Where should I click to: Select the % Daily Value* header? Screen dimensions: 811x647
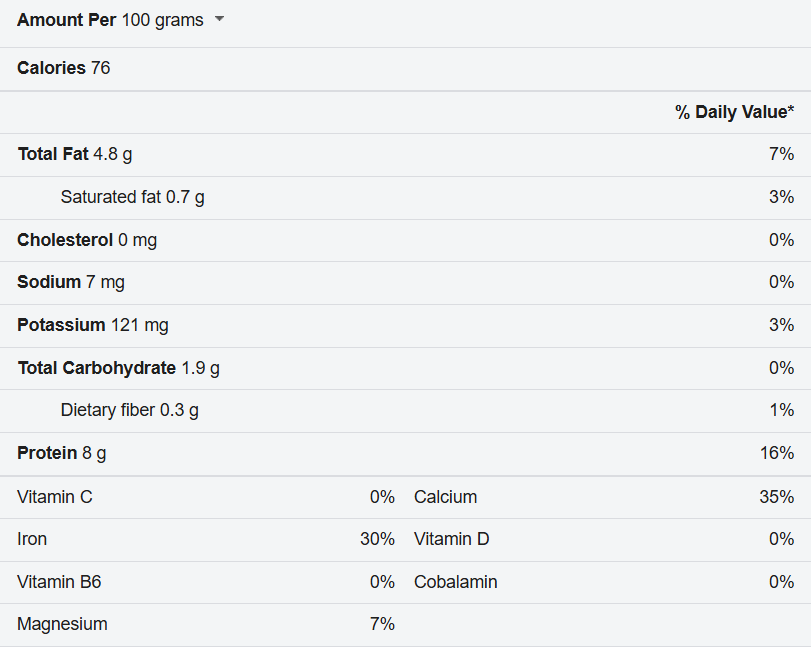(x=734, y=112)
